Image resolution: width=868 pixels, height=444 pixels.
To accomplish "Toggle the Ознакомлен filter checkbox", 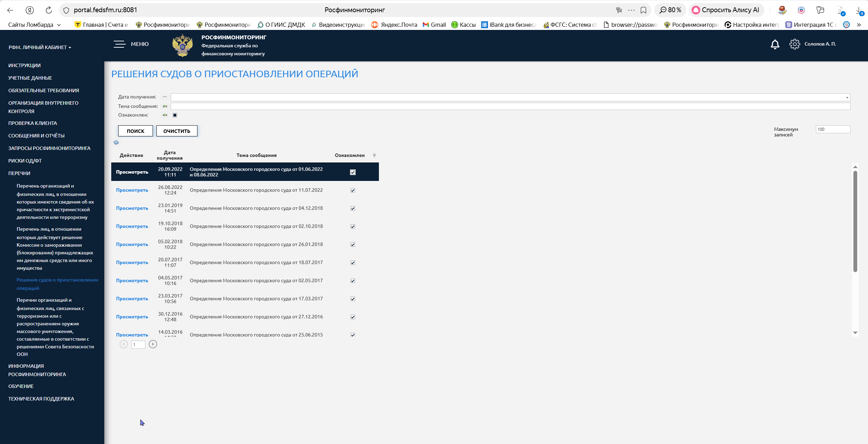I will [x=175, y=115].
